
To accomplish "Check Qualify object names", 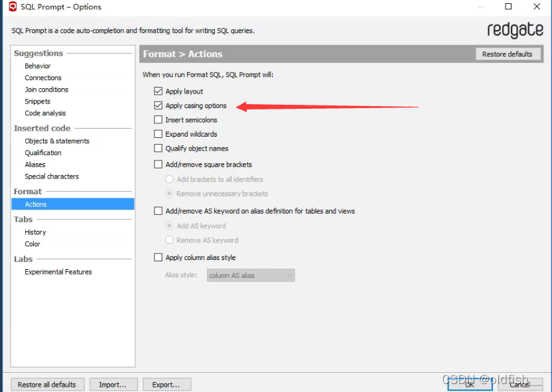I will (x=158, y=148).
